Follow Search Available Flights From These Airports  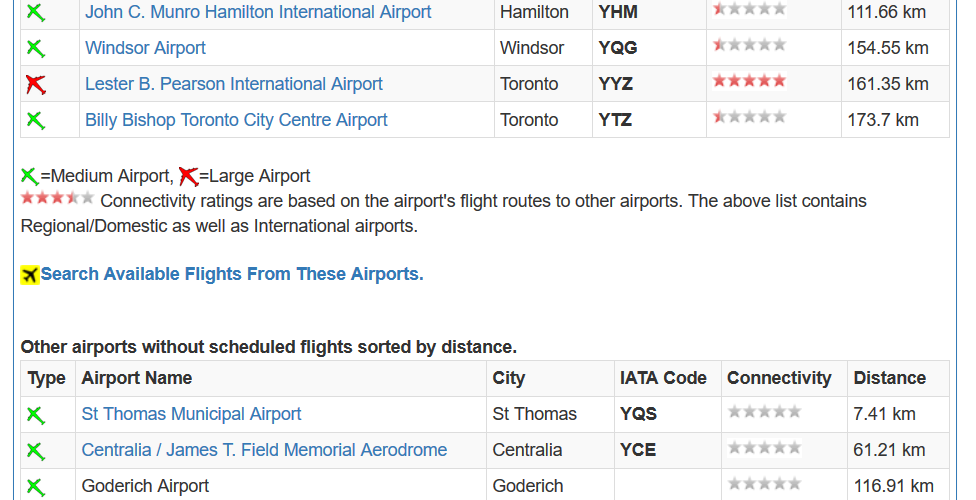(232, 275)
